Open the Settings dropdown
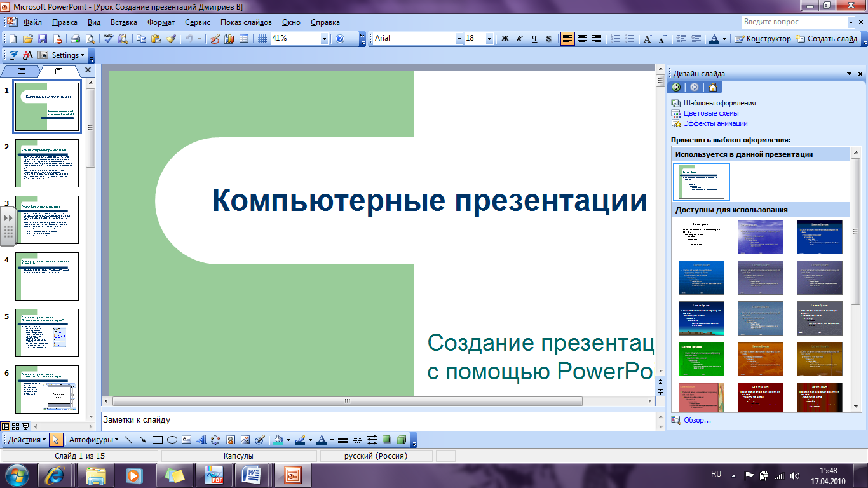 67,55
